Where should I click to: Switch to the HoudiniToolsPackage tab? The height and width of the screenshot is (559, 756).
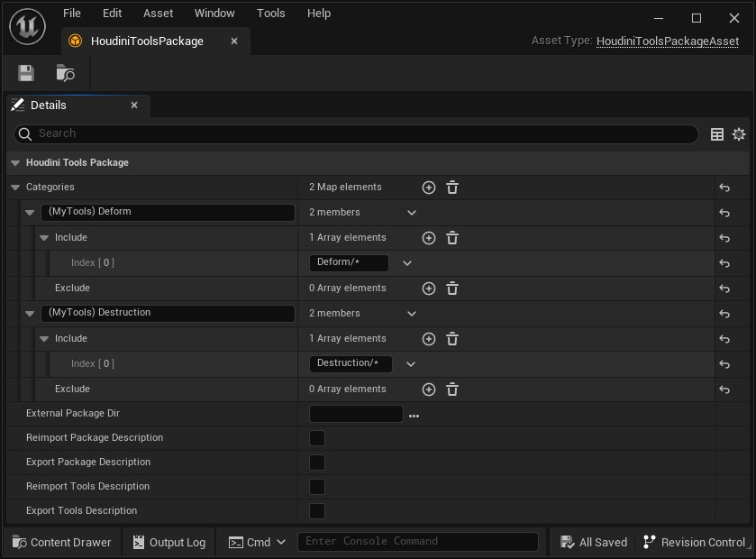pyautogui.click(x=147, y=41)
